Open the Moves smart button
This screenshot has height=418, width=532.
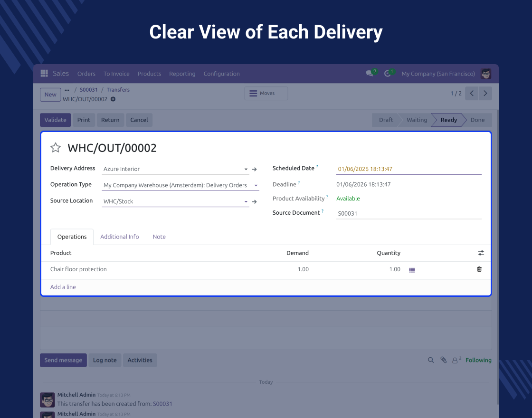point(266,93)
